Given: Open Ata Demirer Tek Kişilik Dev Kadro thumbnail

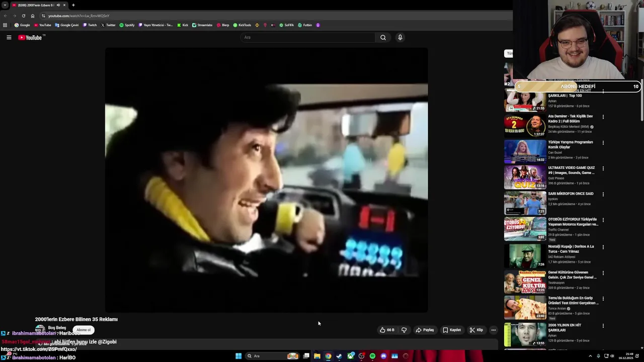Looking at the screenshot, I should tap(525, 126).
